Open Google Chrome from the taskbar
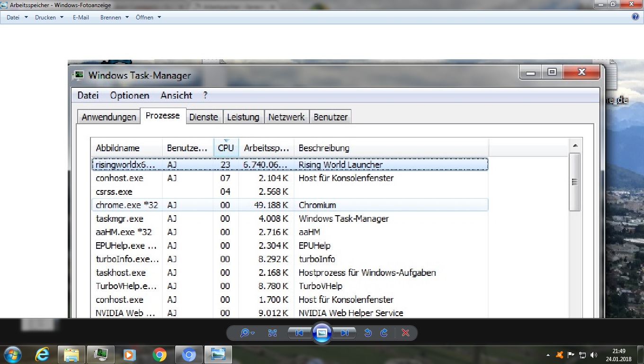Screen dimensions: 644x364 (160, 355)
